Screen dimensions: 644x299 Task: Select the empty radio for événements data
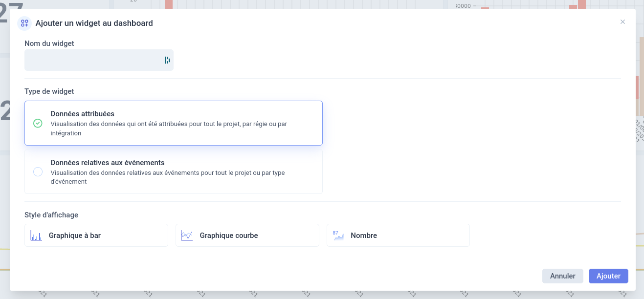click(38, 172)
